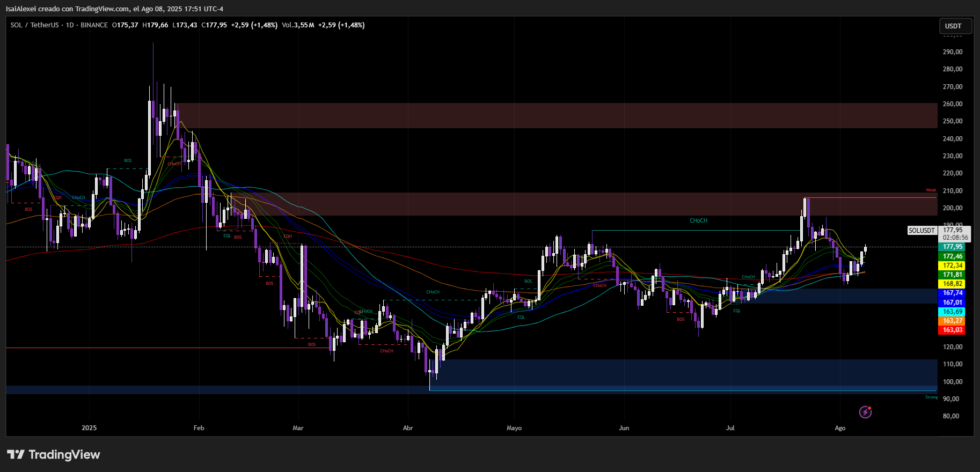Click the red "Weak" high label
980x472 pixels.
pyautogui.click(x=931, y=190)
